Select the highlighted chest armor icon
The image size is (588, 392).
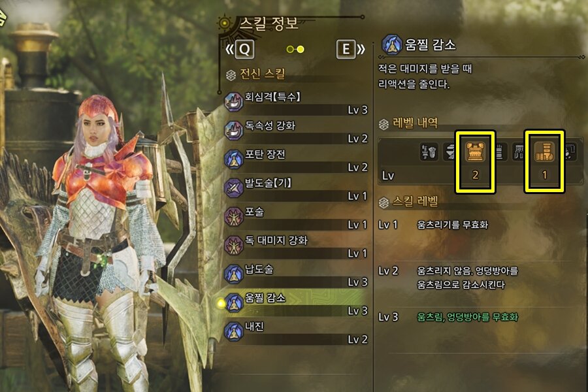(x=475, y=152)
